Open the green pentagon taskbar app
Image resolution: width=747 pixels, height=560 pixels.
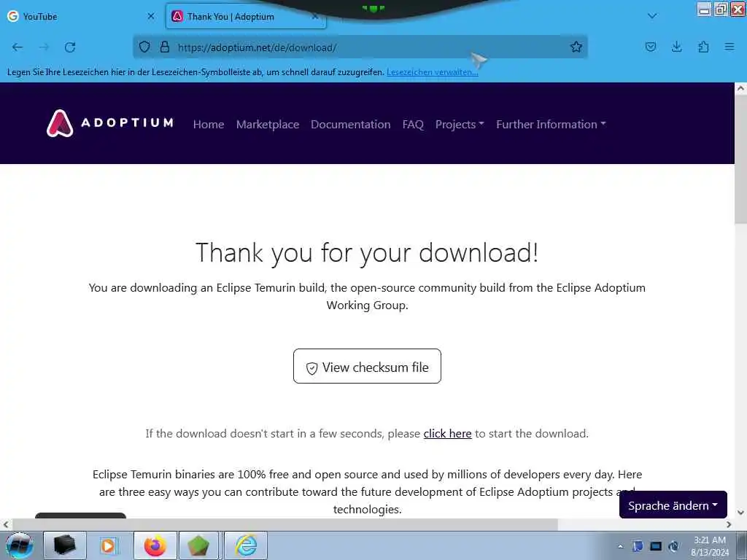[x=198, y=545]
